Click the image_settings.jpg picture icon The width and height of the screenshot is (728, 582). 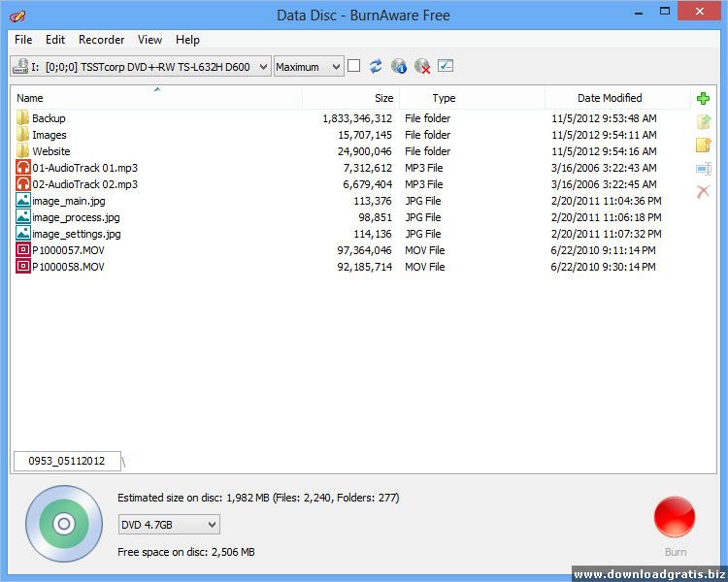[x=22, y=234]
